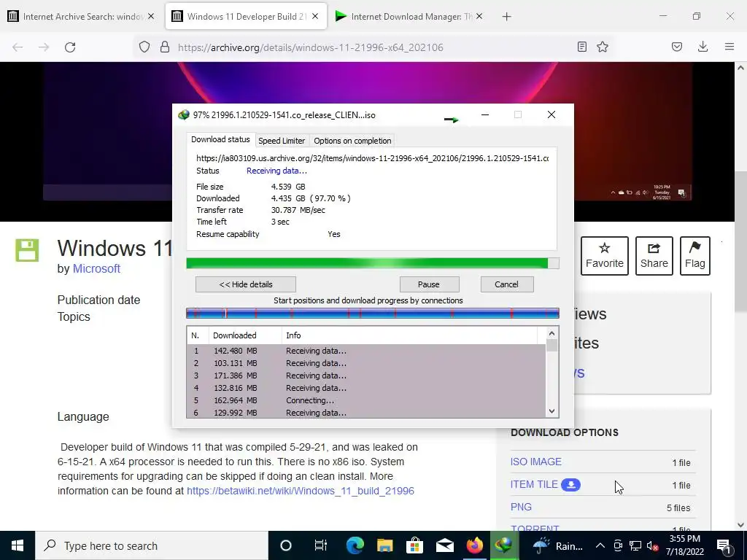Open the network tray icon
This screenshot has width=747, height=560.
tap(635, 545)
